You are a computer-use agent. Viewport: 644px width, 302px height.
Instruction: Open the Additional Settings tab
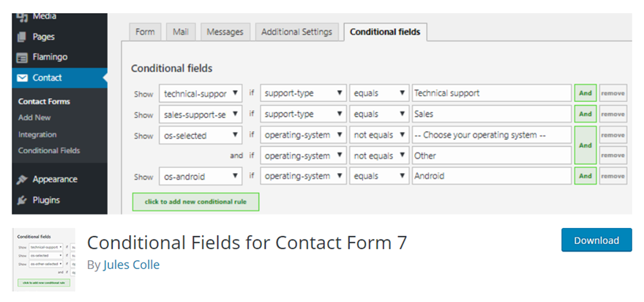296,32
